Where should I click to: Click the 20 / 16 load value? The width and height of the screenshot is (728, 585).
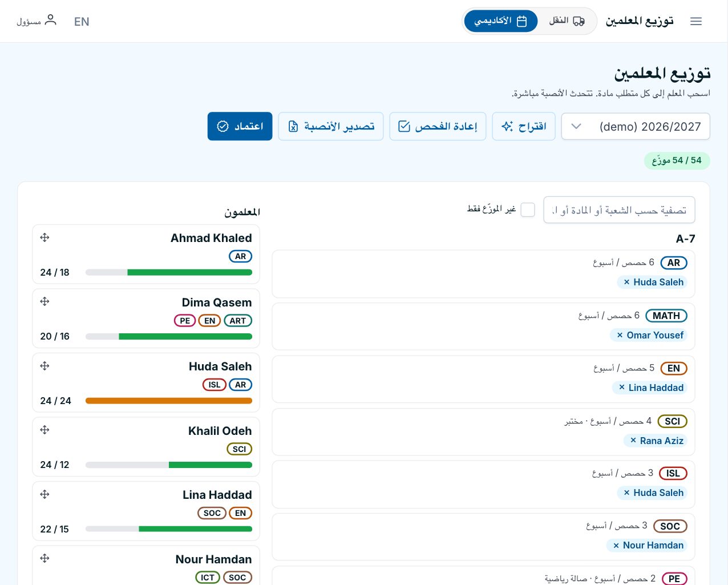(55, 336)
